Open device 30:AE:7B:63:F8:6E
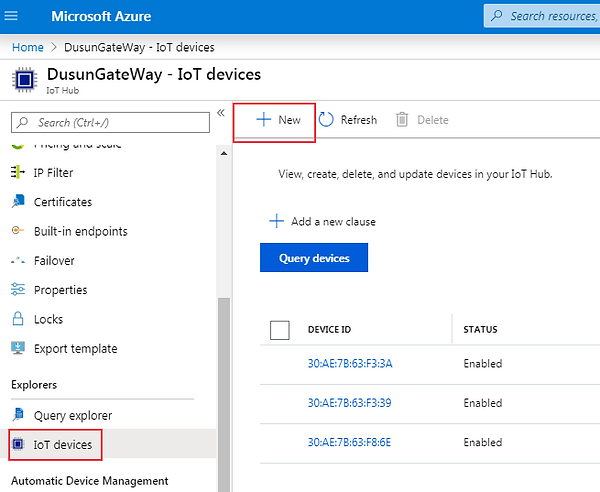600x492 pixels. [x=349, y=442]
